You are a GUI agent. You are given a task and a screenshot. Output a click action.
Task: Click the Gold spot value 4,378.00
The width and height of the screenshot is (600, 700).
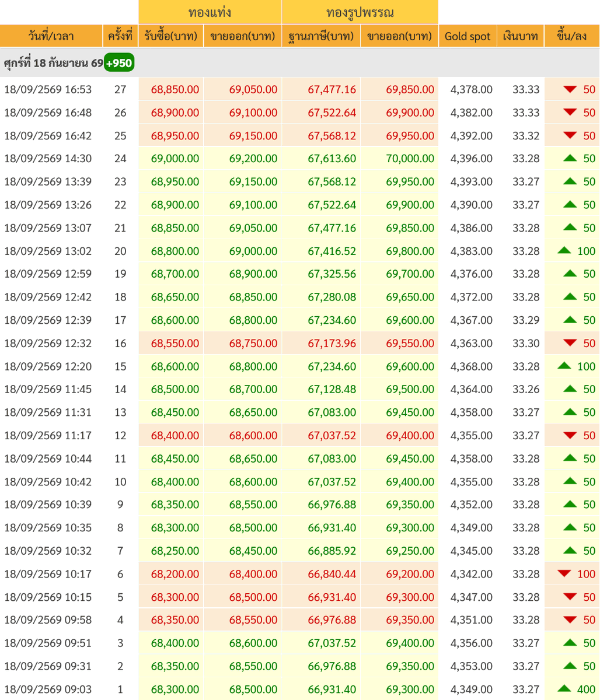click(472, 90)
